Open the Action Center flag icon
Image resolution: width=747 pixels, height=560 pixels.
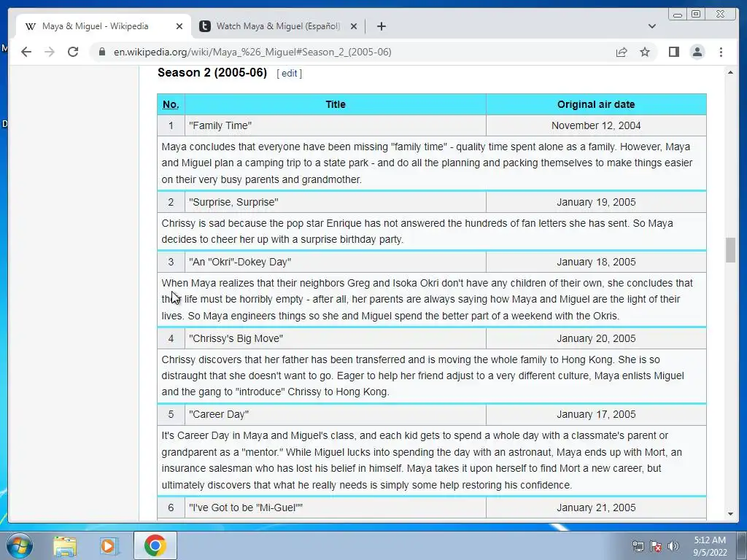pyautogui.click(x=656, y=546)
